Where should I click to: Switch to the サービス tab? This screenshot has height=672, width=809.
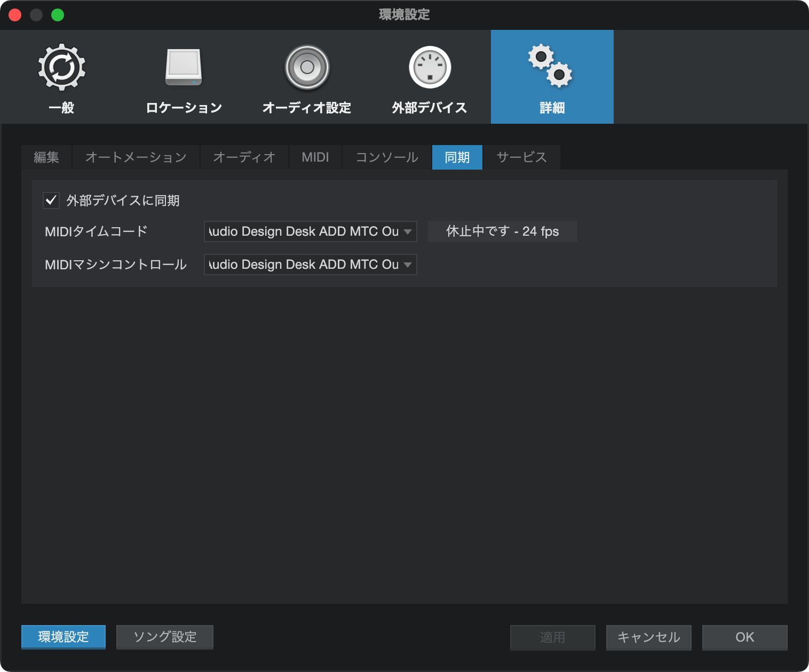pos(522,157)
